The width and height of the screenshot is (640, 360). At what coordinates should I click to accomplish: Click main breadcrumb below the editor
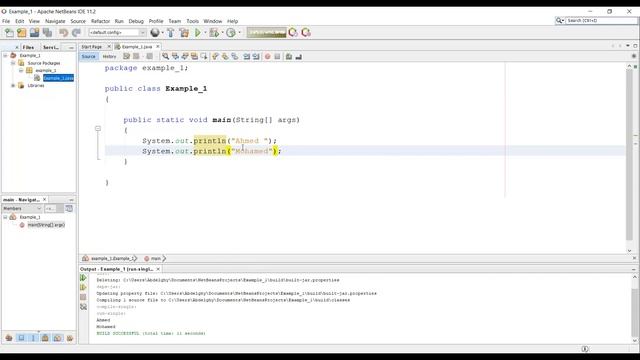tap(156, 258)
